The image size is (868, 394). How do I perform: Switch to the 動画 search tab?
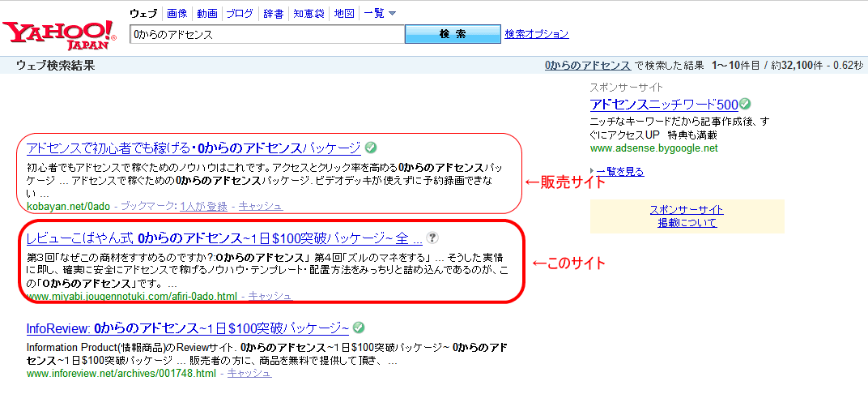coord(207,13)
